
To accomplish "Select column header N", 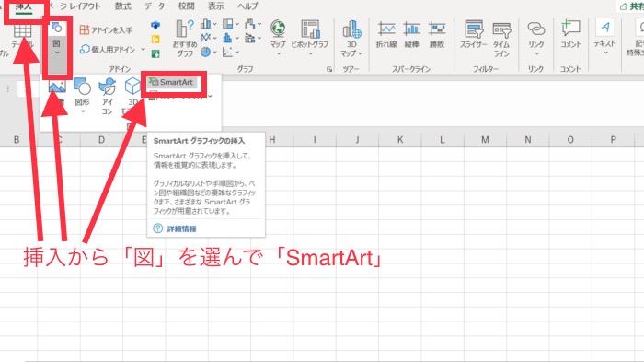I will pyautogui.click(x=528, y=140).
